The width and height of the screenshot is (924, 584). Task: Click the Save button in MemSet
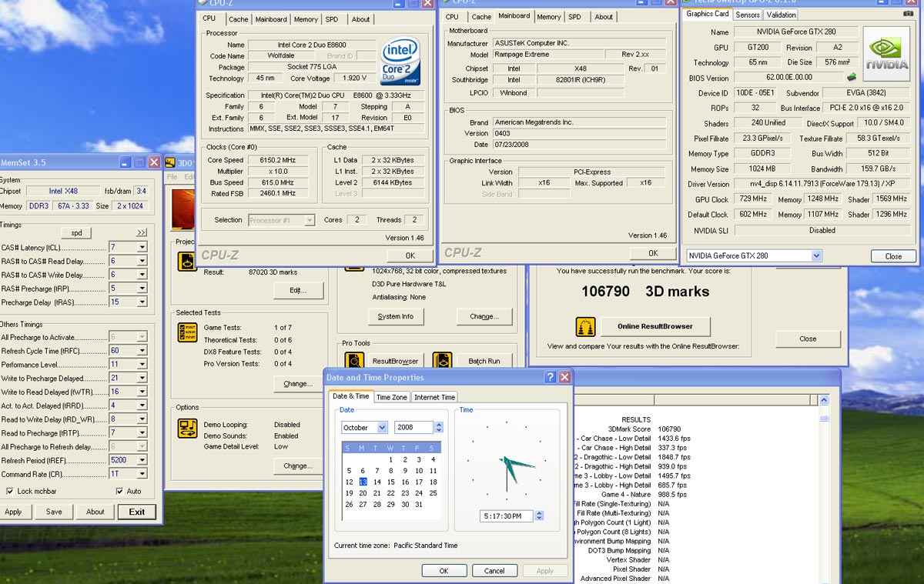(x=54, y=512)
